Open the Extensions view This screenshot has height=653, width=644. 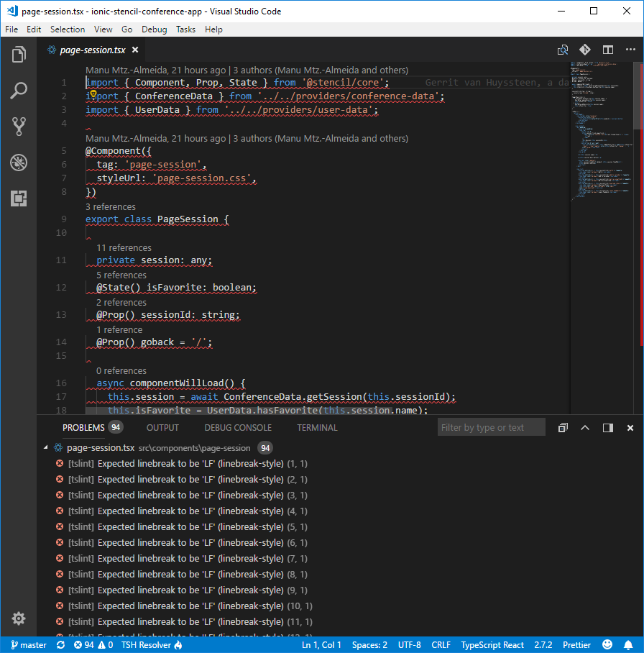click(x=19, y=198)
